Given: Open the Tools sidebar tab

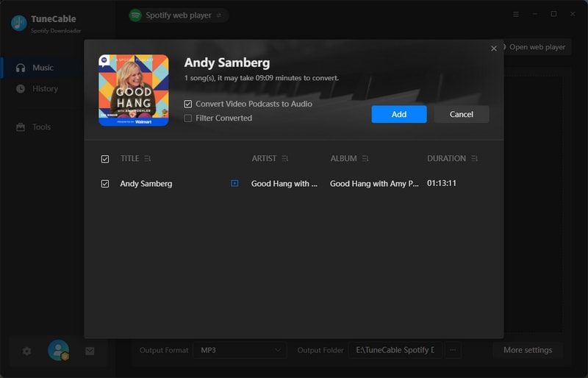Looking at the screenshot, I should [x=42, y=127].
